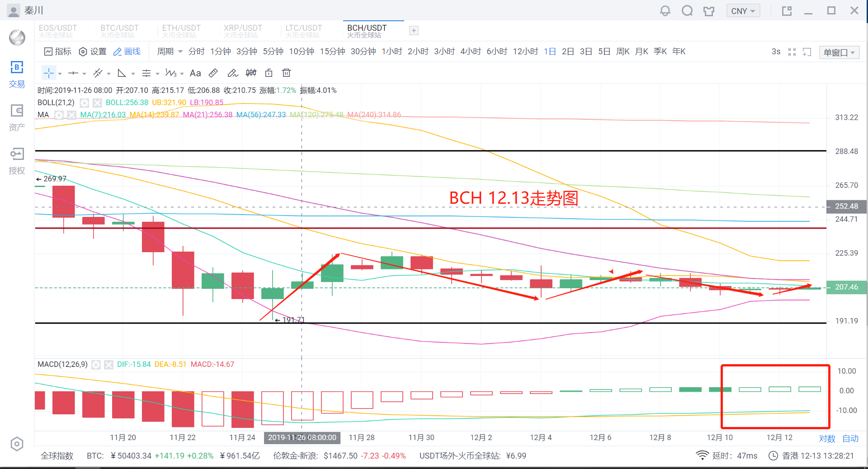
Task: Open the CNY currency dropdown
Action: 743,11
